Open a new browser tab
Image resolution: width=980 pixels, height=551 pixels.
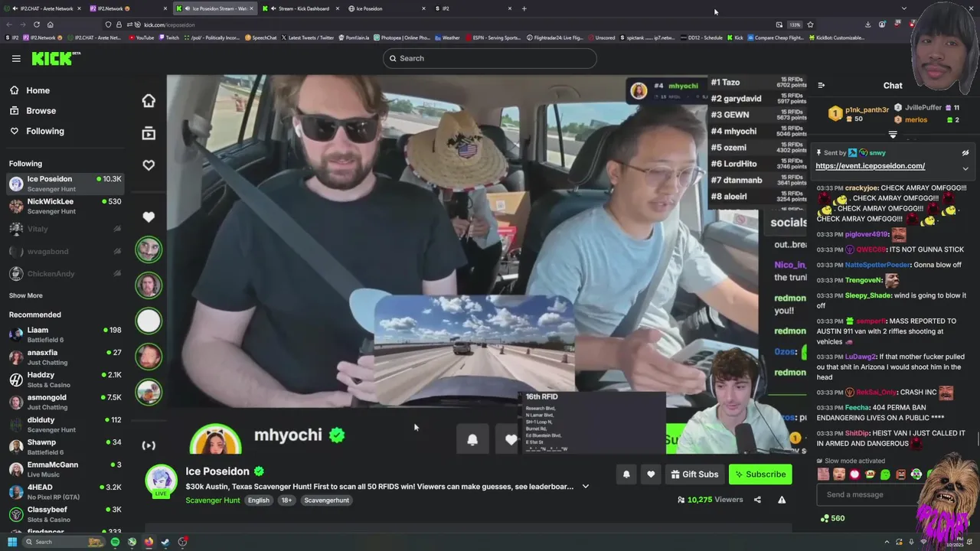tap(524, 8)
